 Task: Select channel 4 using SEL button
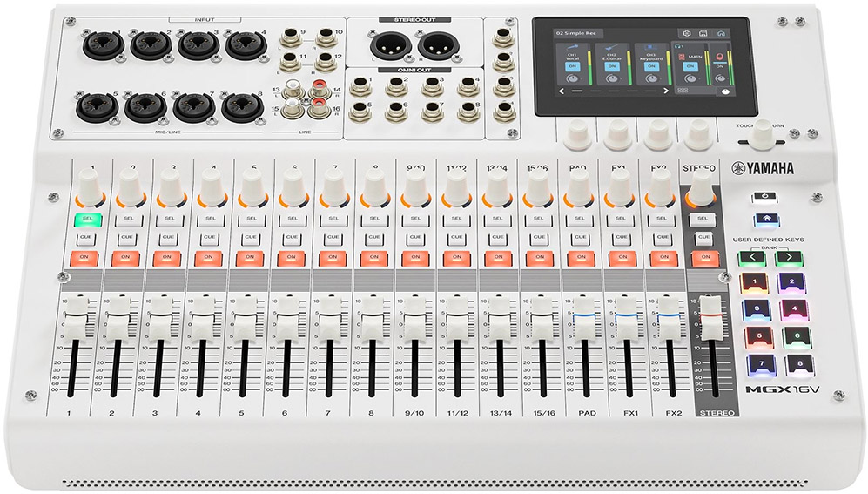pyautogui.click(x=211, y=220)
